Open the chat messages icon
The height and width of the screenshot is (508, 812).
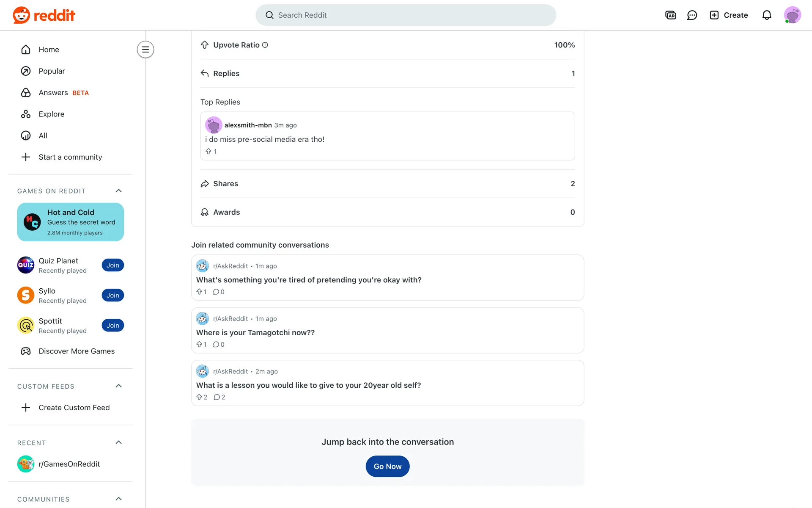692,15
